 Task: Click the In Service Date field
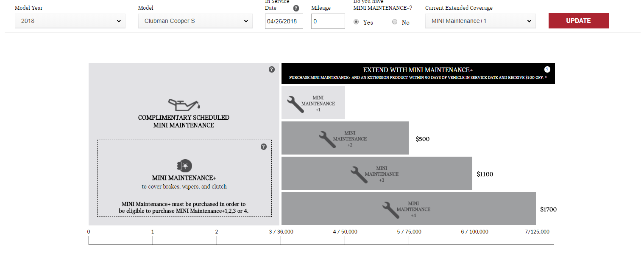click(x=284, y=21)
